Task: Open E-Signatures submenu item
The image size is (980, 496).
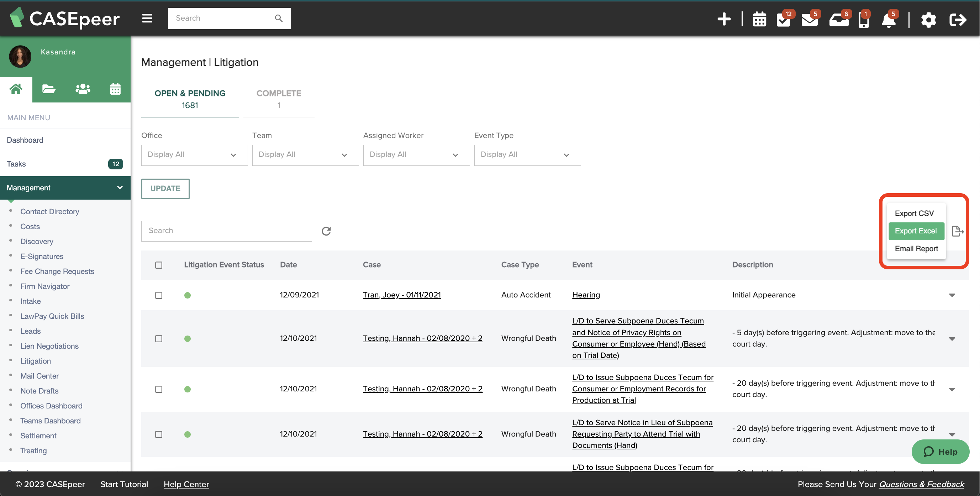Action: click(42, 257)
